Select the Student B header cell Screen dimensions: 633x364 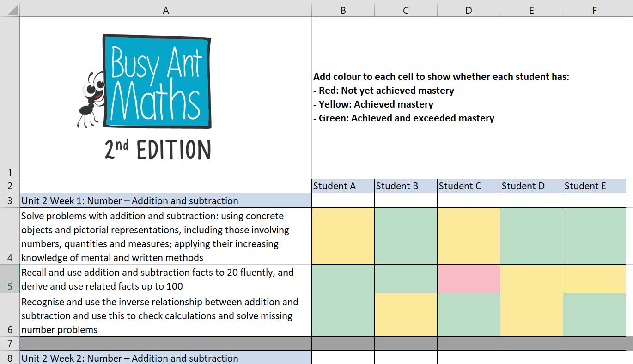pos(406,186)
